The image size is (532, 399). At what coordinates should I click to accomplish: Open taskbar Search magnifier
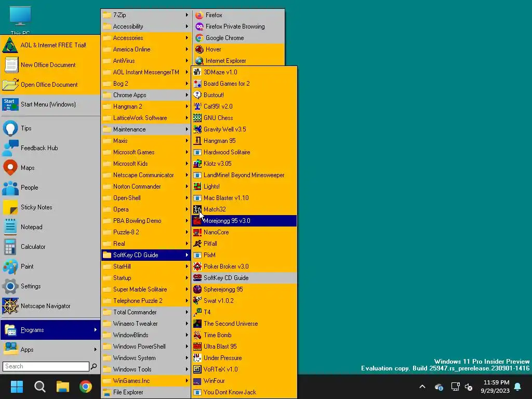40,387
